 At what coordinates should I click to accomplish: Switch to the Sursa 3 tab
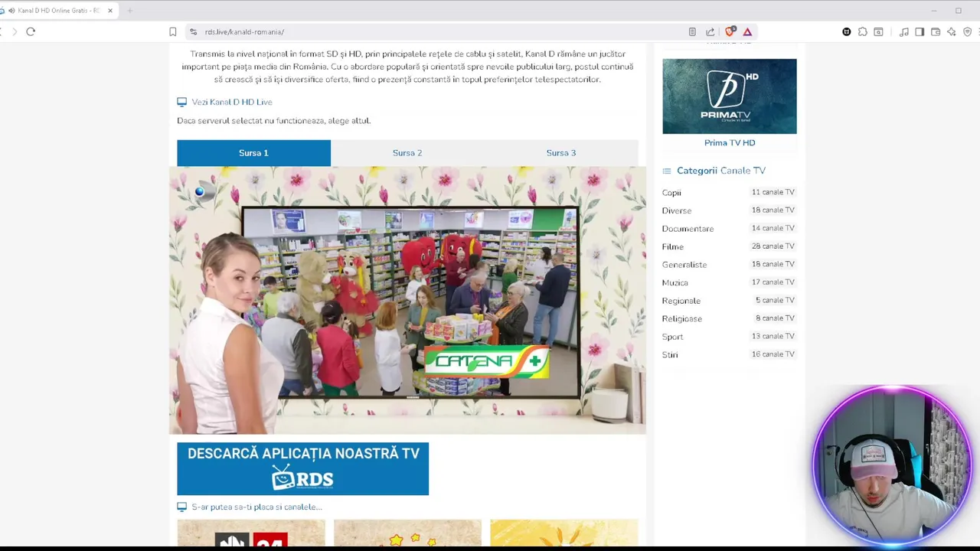point(561,153)
